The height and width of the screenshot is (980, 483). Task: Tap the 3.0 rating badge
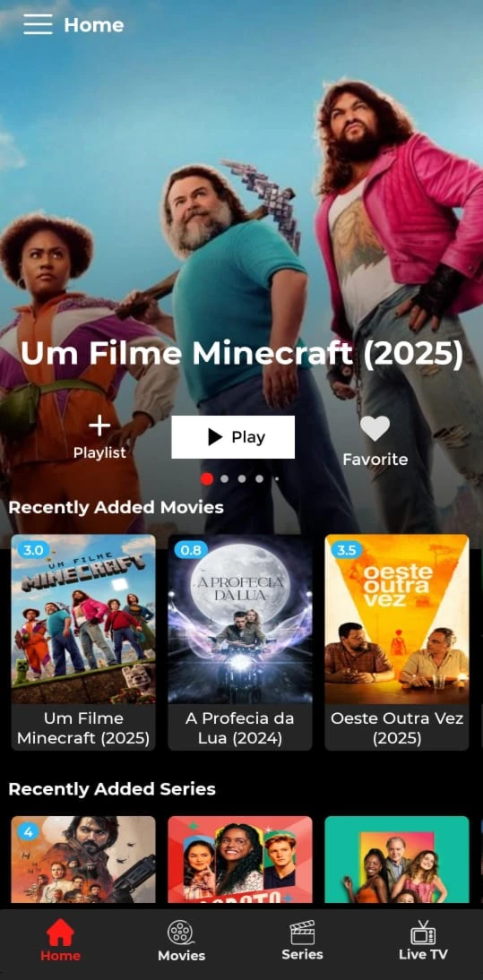point(33,550)
